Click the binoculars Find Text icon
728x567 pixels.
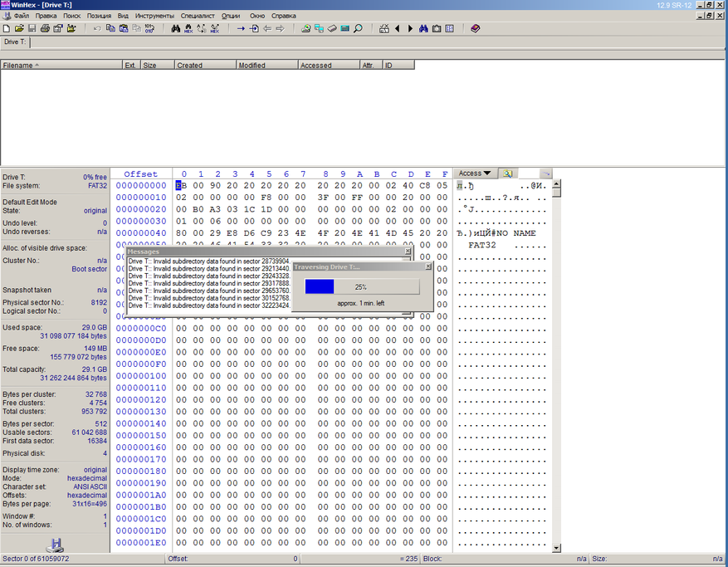point(176,28)
